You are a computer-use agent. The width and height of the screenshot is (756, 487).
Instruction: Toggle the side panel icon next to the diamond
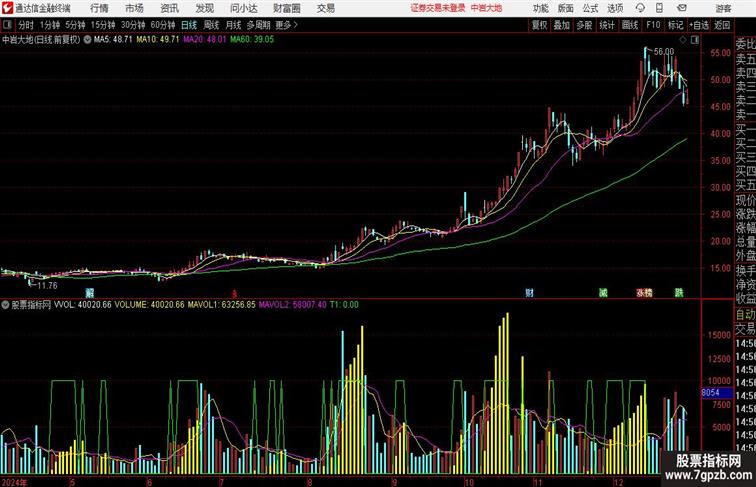click(695, 40)
